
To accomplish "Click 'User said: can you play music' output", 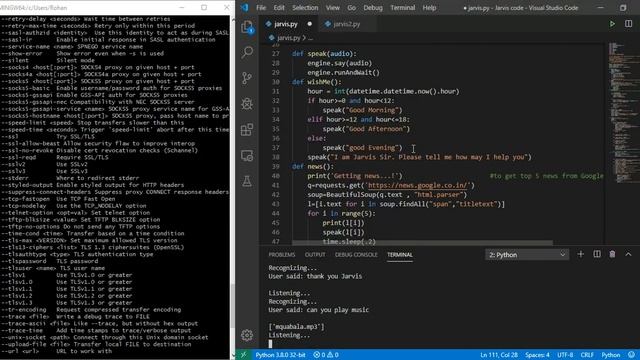I will coord(318,310).
